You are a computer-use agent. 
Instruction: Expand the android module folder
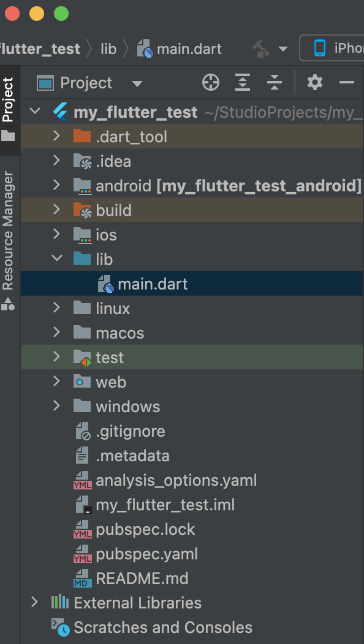coord(56,185)
